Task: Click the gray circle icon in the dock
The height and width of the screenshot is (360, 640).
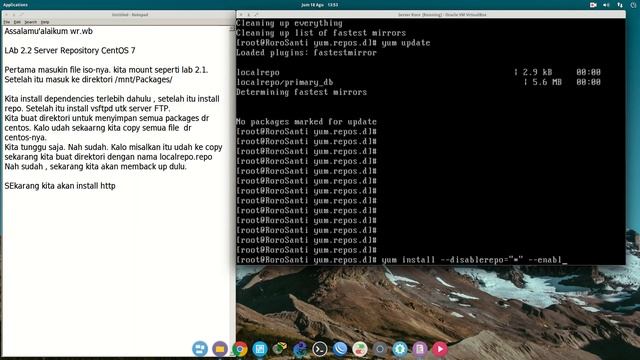Action: click(380, 349)
